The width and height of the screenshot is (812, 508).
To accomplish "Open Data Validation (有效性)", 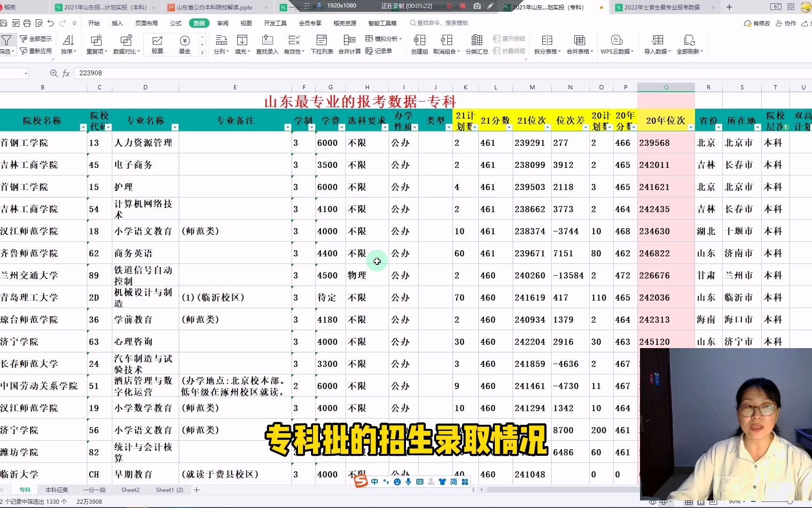I will 294,45.
